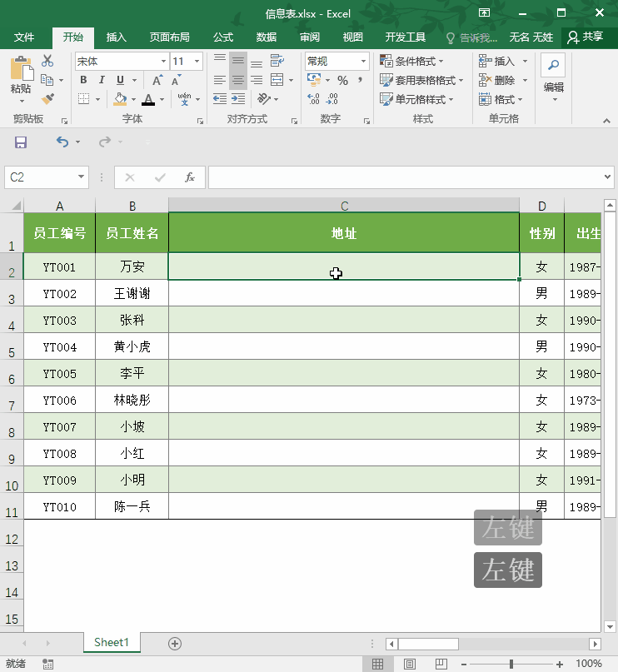This screenshot has height=672, width=618.
Task: Open the 插入 ribbon tab
Action: tap(116, 37)
